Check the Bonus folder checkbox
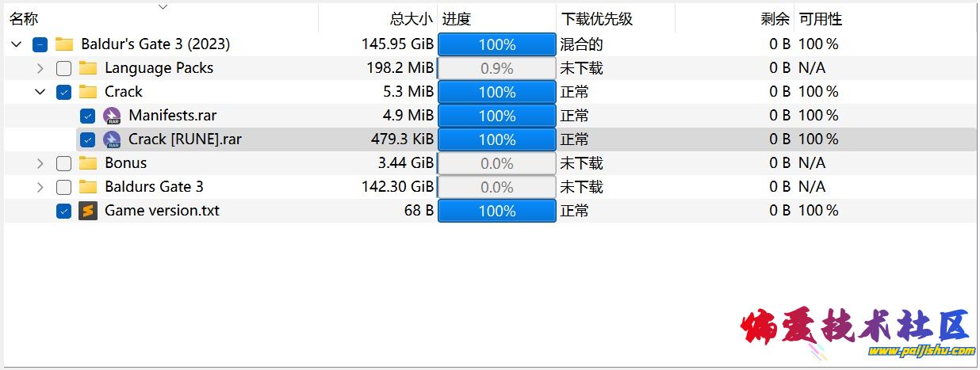Image resolution: width=980 pixels, height=370 pixels. pyautogui.click(x=64, y=163)
